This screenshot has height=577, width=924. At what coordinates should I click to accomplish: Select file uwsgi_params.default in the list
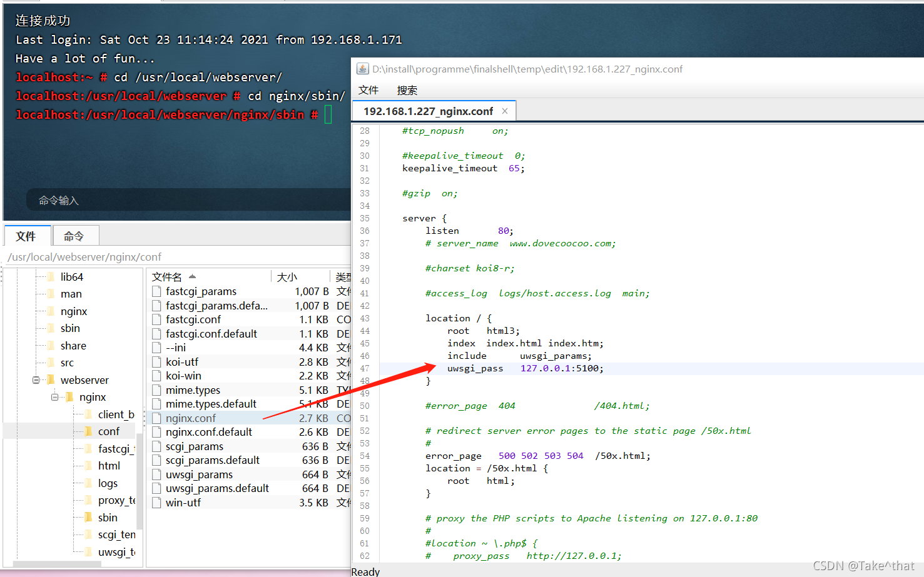click(x=217, y=488)
